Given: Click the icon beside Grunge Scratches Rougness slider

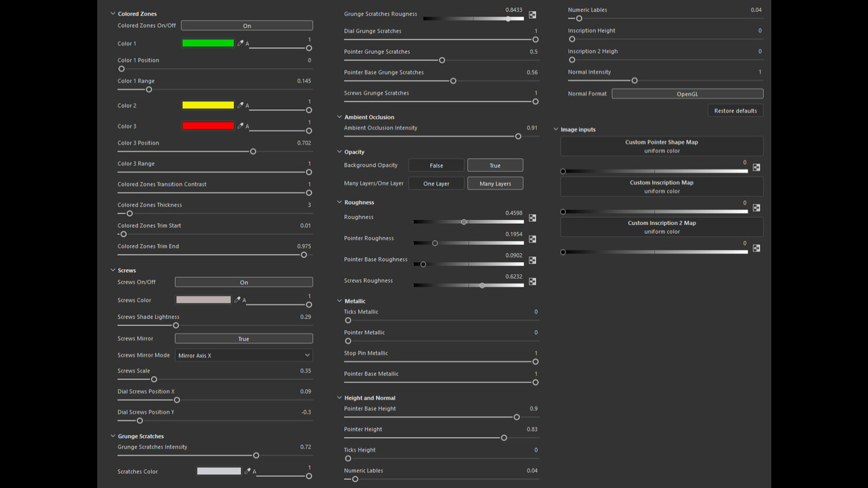Looking at the screenshot, I should [x=532, y=15].
